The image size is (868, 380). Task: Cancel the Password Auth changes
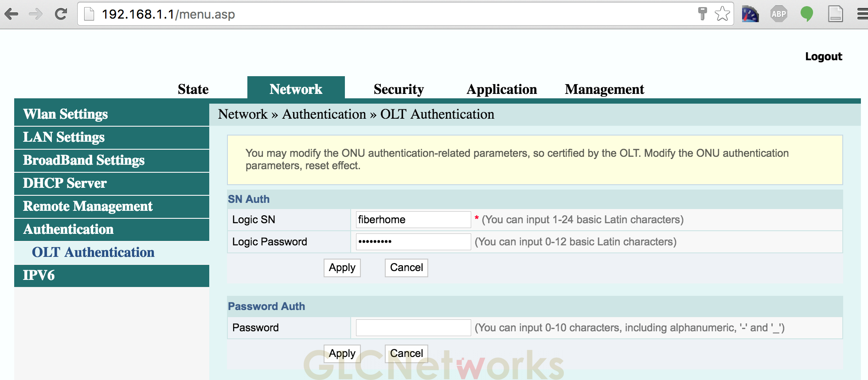pos(406,353)
